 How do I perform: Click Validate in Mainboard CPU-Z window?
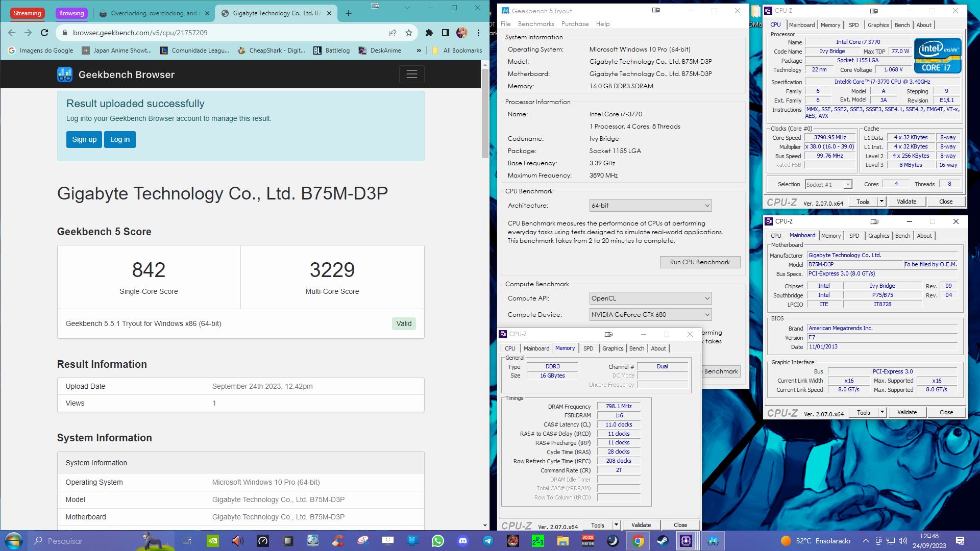(907, 412)
